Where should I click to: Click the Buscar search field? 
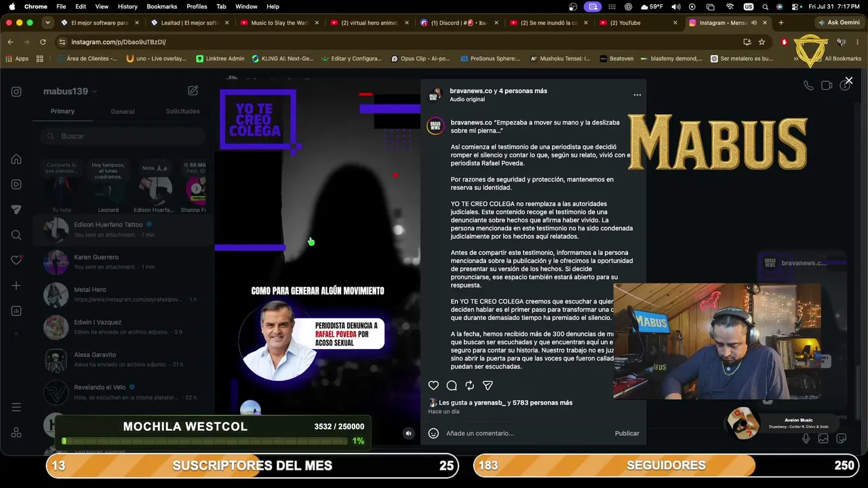123,136
